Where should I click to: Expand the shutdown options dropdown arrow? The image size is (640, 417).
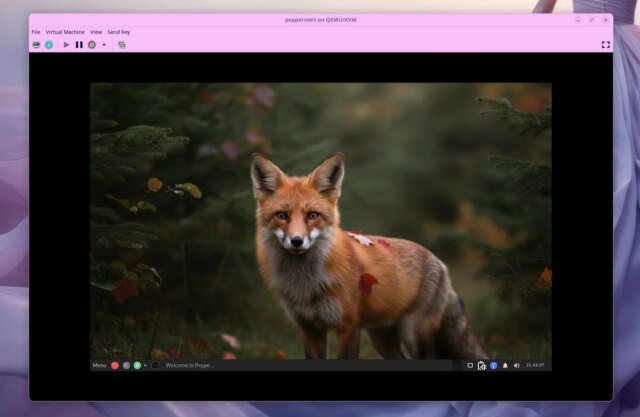coord(104,45)
